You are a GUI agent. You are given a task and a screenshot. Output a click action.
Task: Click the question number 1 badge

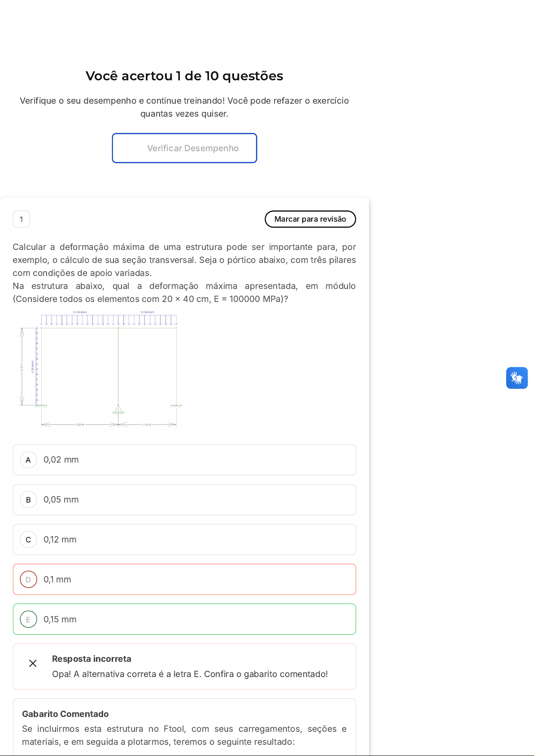[x=22, y=219]
